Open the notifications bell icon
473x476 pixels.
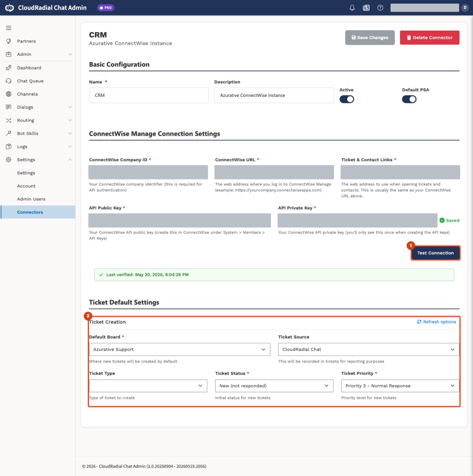pyautogui.click(x=352, y=7)
